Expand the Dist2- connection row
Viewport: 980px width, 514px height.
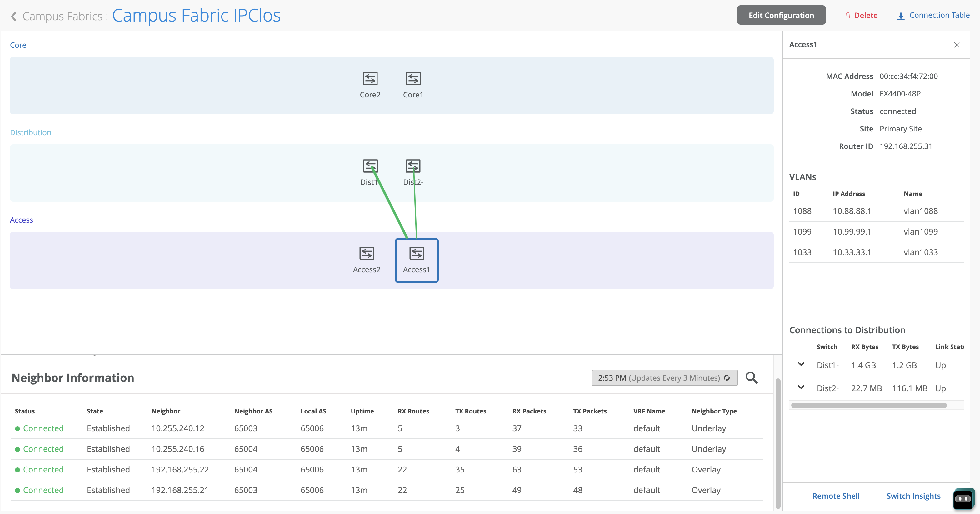click(x=801, y=388)
